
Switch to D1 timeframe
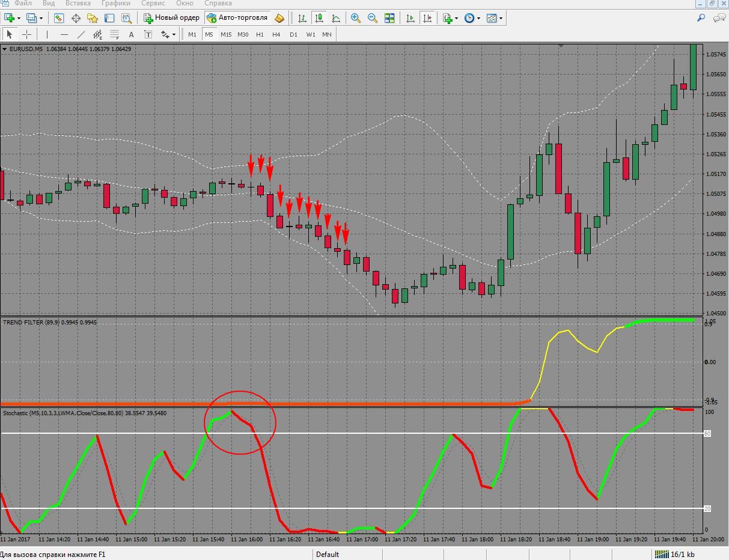(x=293, y=34)
